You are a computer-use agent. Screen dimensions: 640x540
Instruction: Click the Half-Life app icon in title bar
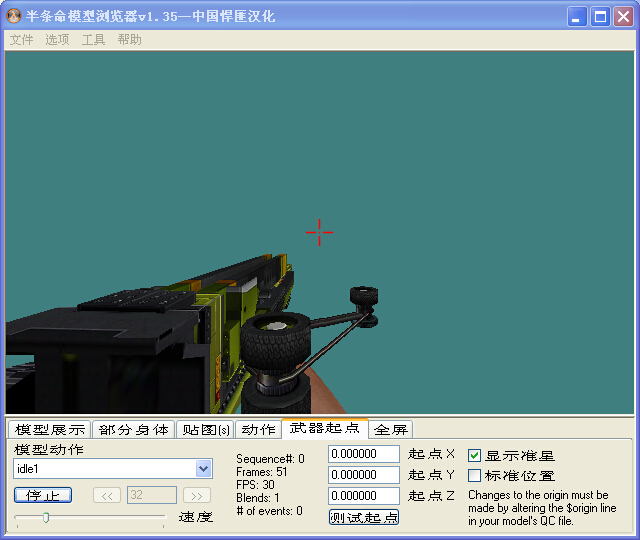coord(14,16)
